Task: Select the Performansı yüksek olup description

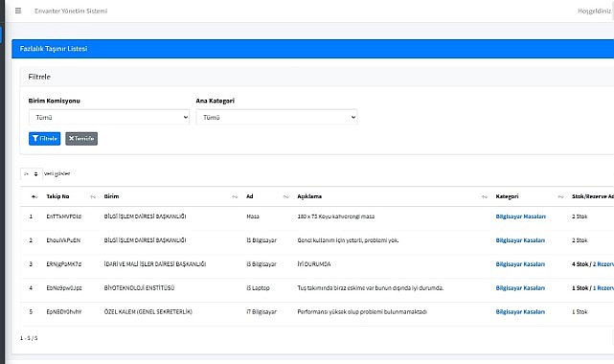Action: pos(362,312)
